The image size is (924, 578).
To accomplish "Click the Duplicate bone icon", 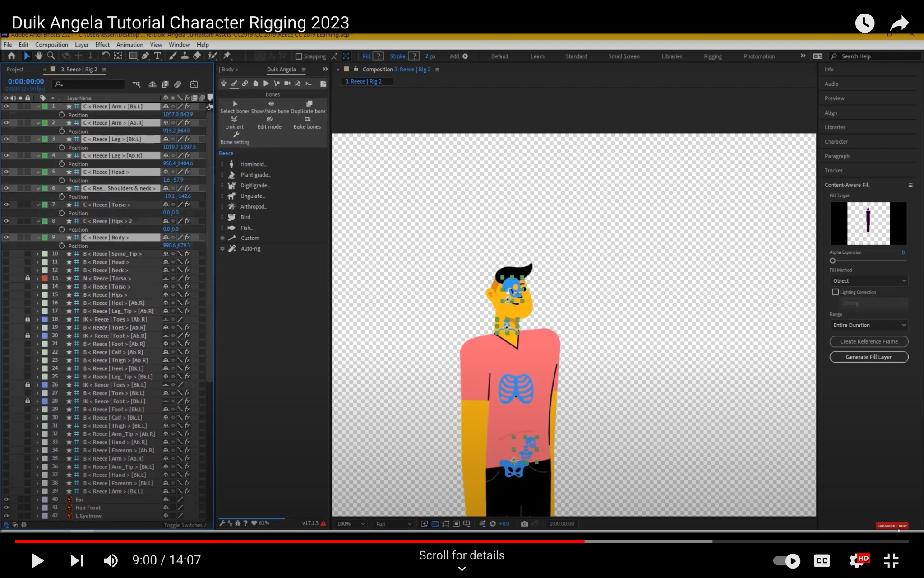I will point(309,104).
